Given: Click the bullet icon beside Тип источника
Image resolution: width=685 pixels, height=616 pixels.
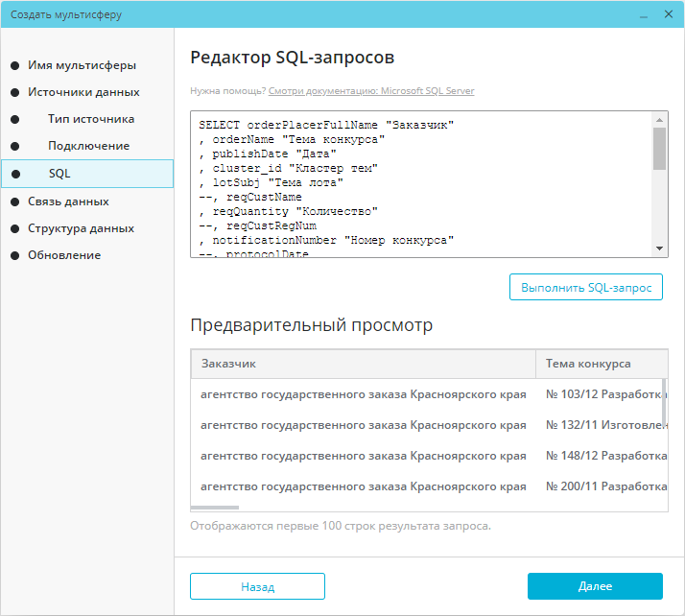Looking at the screenshot, I should tap(14, 119).
